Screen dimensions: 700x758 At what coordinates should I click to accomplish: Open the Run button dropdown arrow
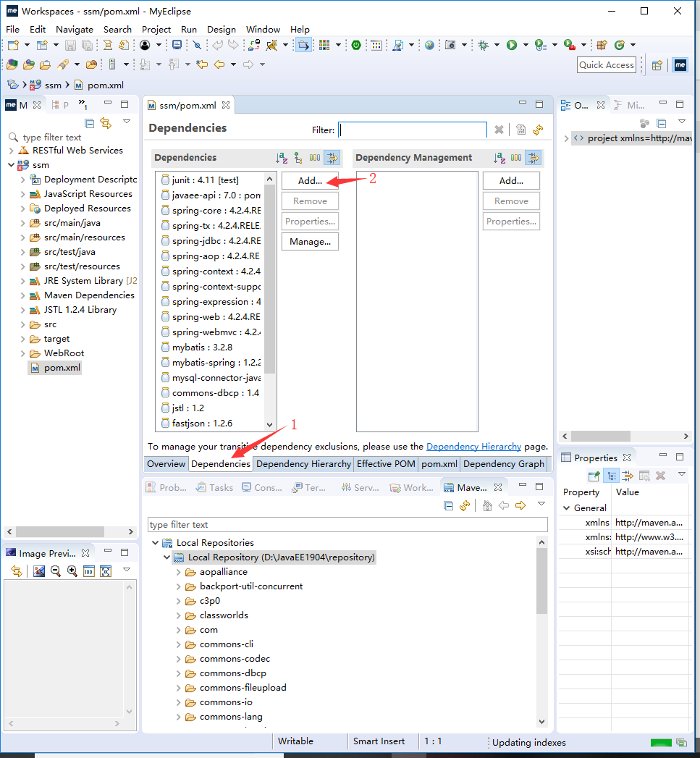526,45
